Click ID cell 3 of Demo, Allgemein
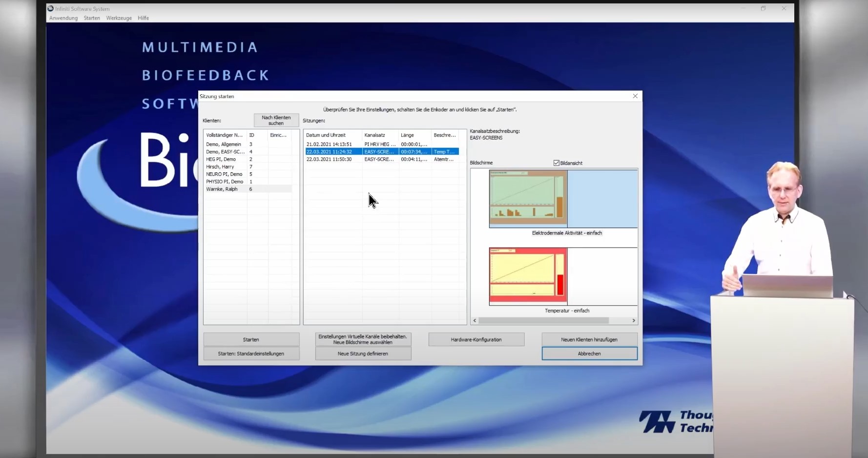This screenshot has height=458, width=868. (251, 145)
